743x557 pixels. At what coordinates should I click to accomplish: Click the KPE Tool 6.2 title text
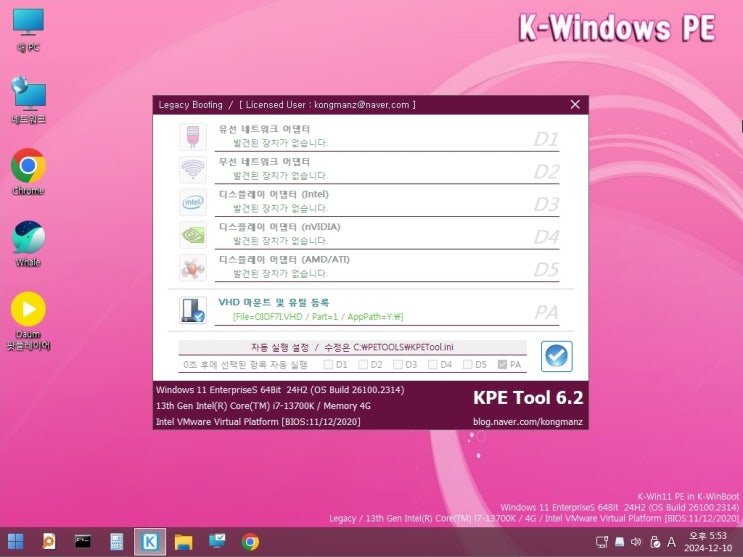[528, 398]
